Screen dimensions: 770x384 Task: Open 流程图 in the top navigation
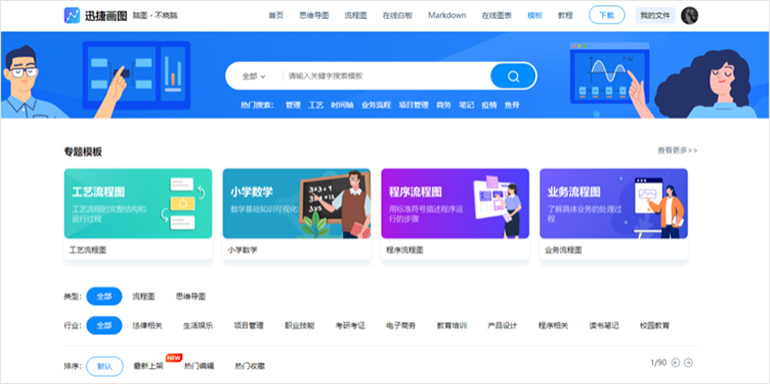coord(356,15)
